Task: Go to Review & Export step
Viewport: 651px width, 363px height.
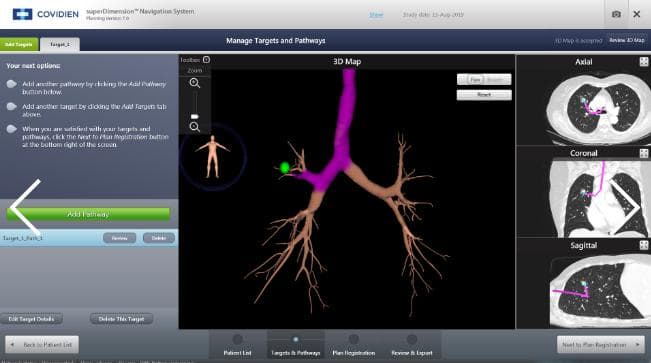Action: [412, 346]
